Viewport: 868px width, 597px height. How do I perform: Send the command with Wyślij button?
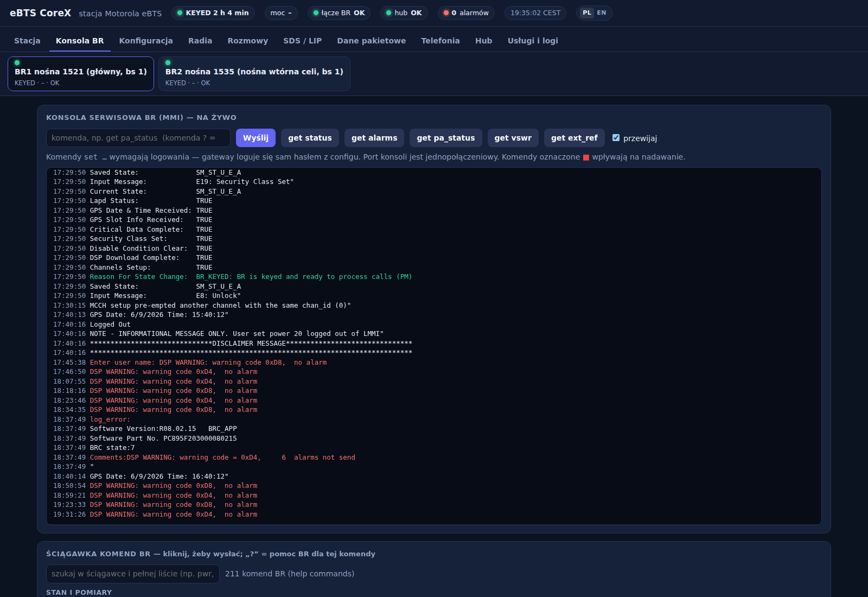coord(256,138)
